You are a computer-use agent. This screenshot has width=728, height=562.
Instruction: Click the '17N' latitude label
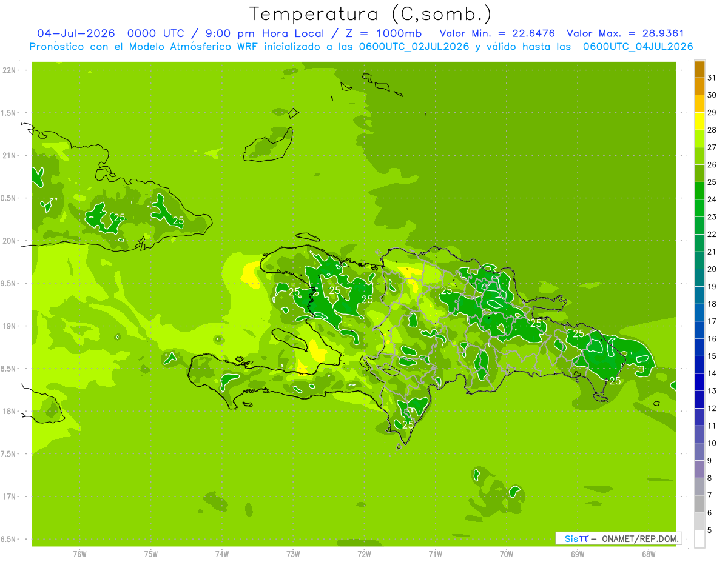[8, 497]
